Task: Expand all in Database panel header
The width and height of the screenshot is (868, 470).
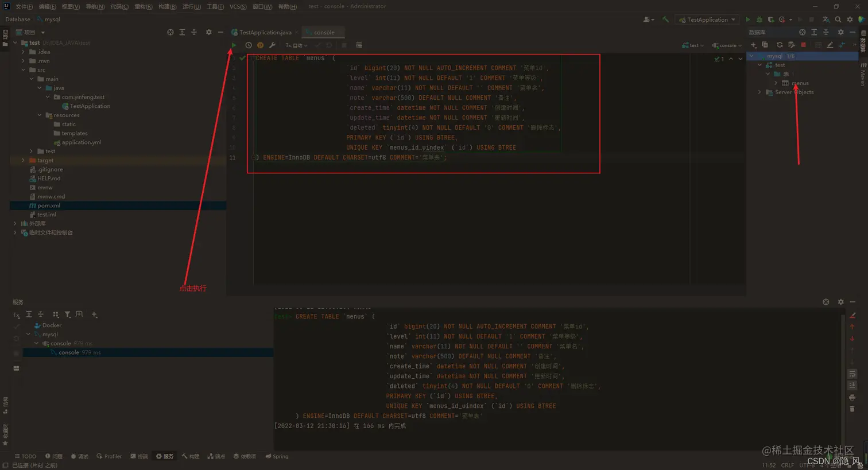Action: pyautogui.click(x=814, y=32)
